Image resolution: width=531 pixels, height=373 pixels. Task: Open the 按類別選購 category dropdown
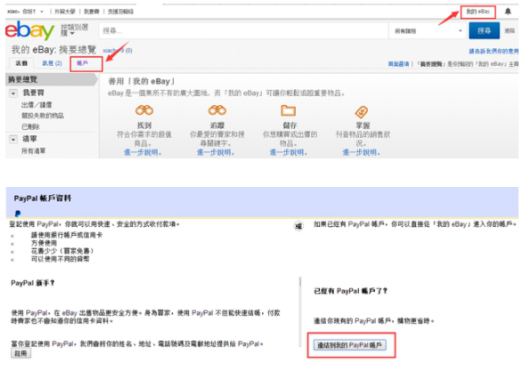click(x=74, y=30)
